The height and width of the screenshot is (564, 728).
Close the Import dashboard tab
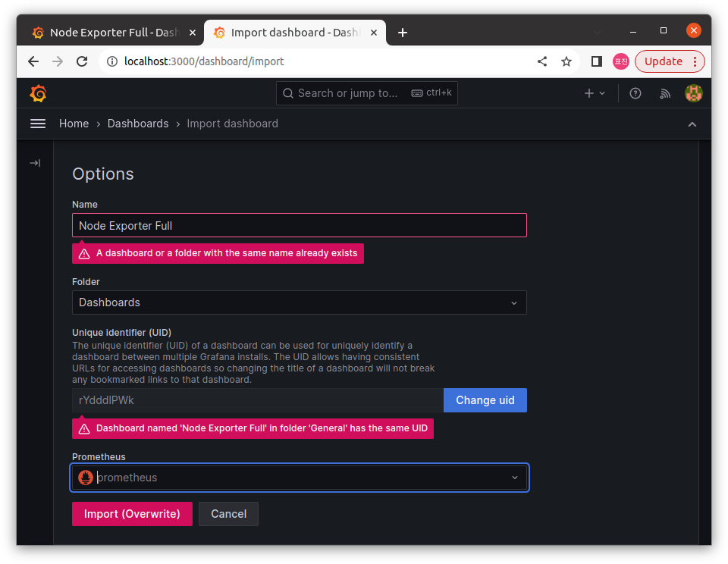374,33
